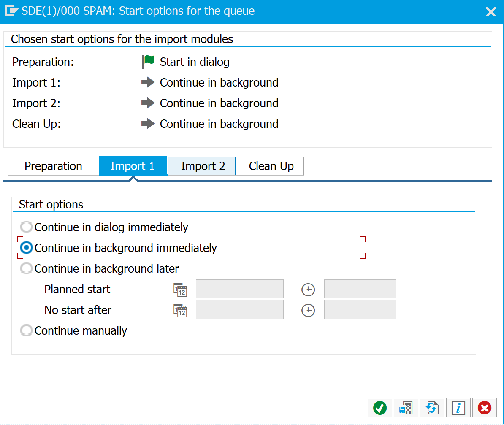Switch to the Preparation tab

pos(53,166)
